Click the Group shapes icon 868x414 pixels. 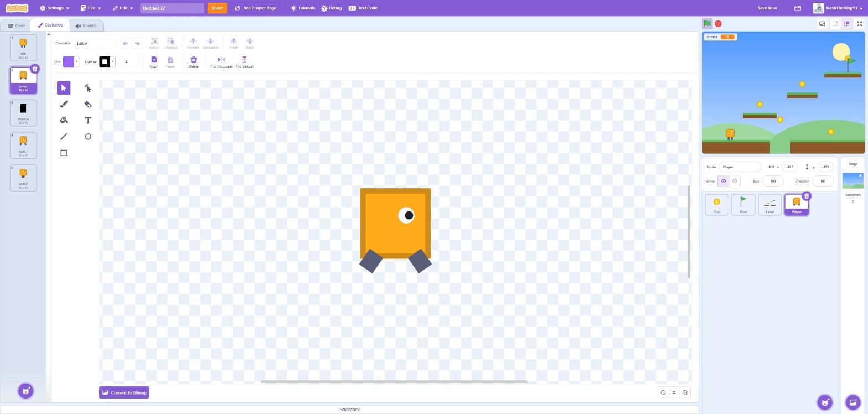(154, 43)
